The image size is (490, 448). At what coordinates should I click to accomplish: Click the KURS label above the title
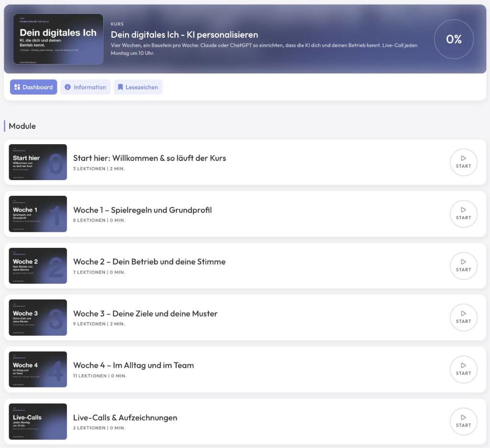click(117, 24)
